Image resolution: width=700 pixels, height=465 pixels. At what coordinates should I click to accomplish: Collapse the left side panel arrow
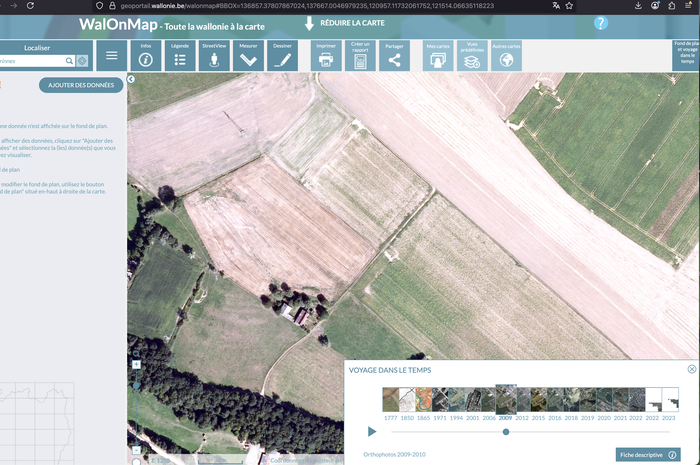click(x=131, y=79)
